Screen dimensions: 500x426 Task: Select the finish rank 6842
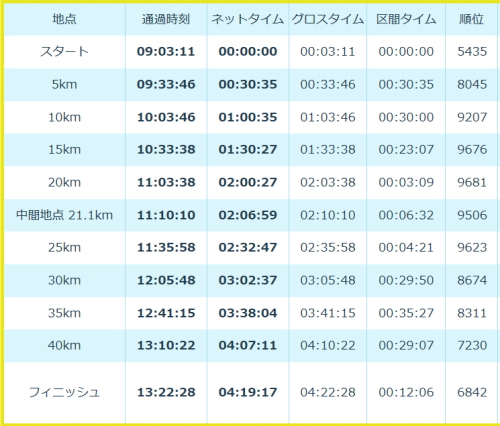click(x=472, y=392)
